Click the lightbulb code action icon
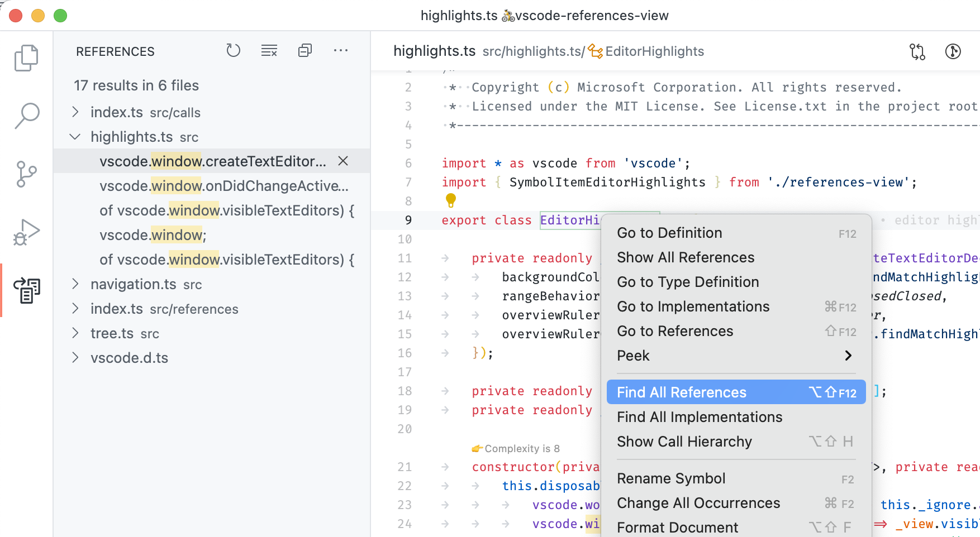 [450, 200]
